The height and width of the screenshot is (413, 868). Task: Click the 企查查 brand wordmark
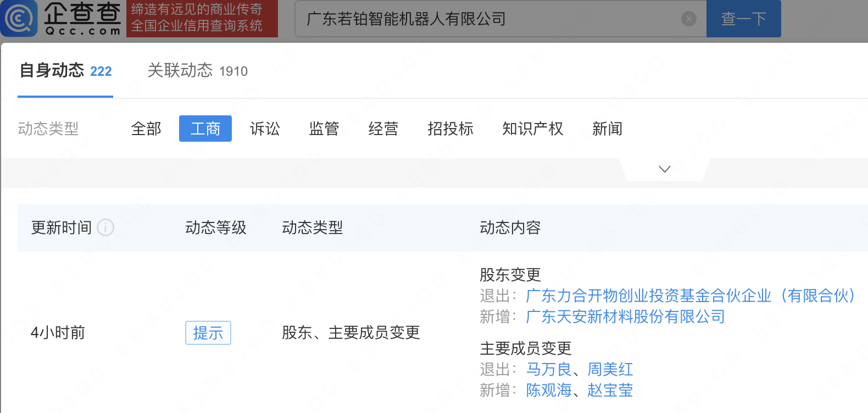[x=82, y=18]
